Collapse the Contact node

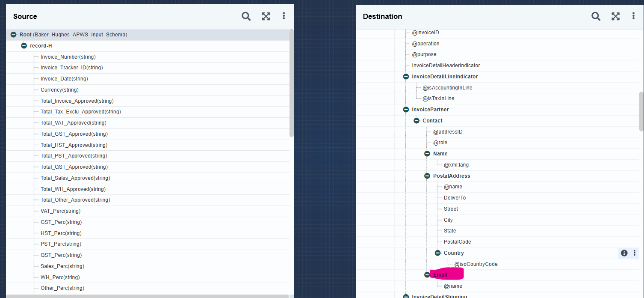(x=417, y=121)
